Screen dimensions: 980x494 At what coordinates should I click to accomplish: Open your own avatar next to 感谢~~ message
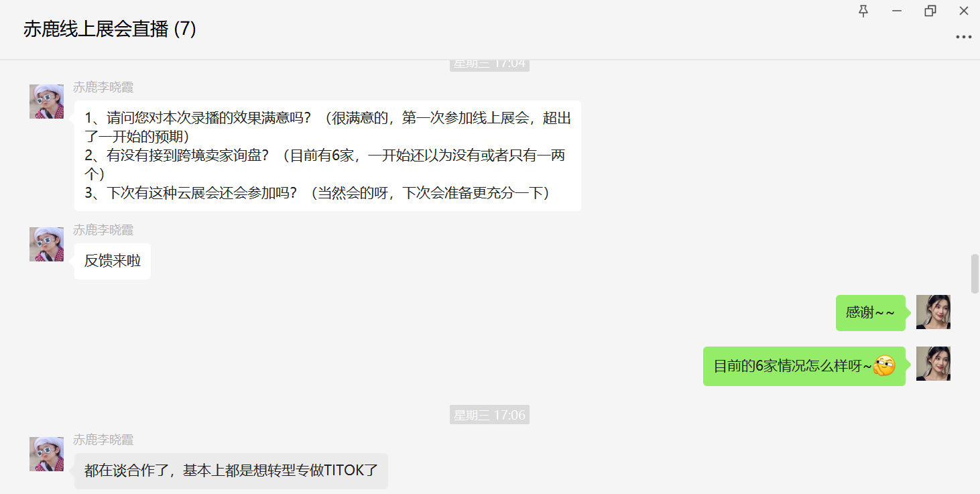933,312
